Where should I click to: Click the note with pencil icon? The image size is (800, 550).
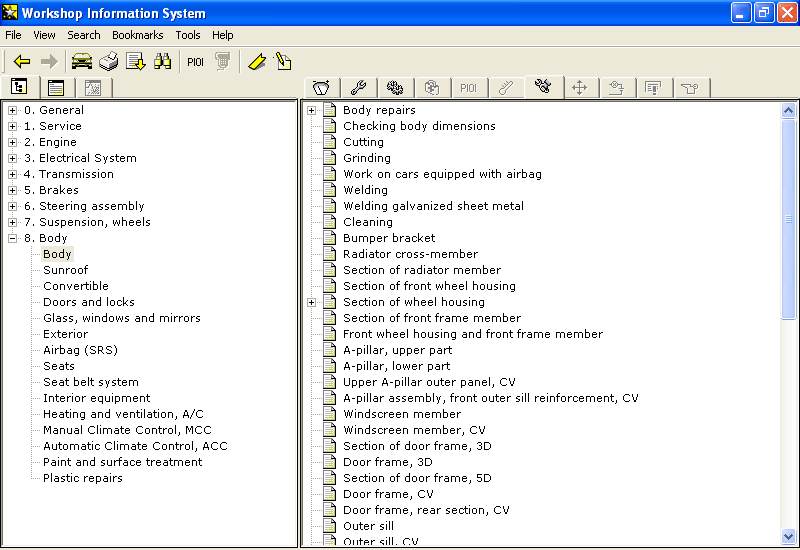click(283, 62)
